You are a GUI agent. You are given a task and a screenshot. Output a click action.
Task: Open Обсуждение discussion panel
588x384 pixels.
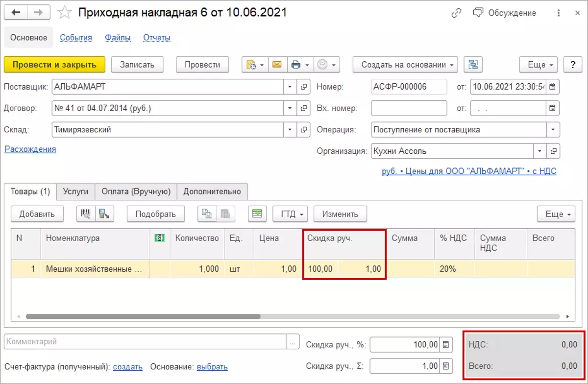504,13
